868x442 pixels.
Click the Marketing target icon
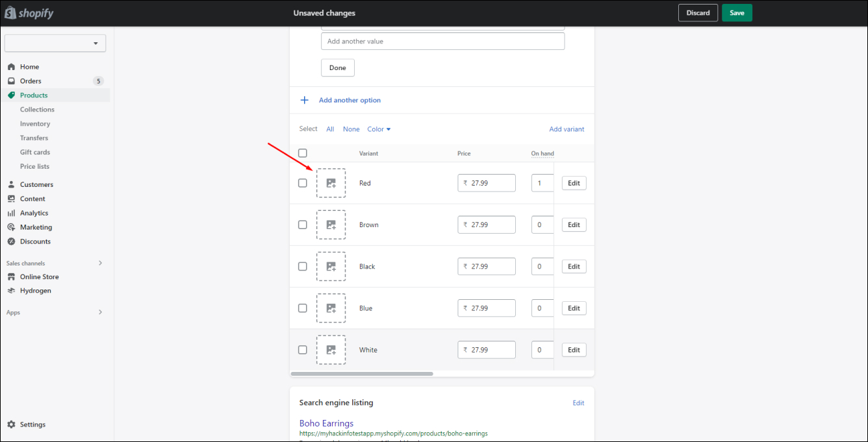[11, 227]
